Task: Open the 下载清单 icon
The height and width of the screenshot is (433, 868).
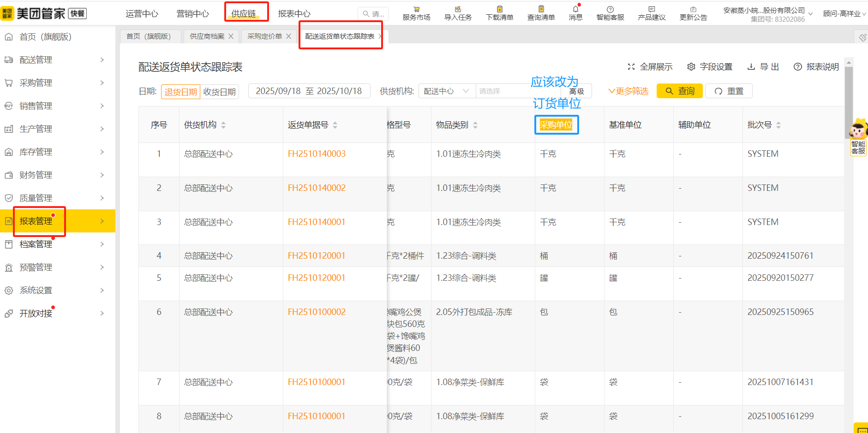Action: click(x=499, y=9)
